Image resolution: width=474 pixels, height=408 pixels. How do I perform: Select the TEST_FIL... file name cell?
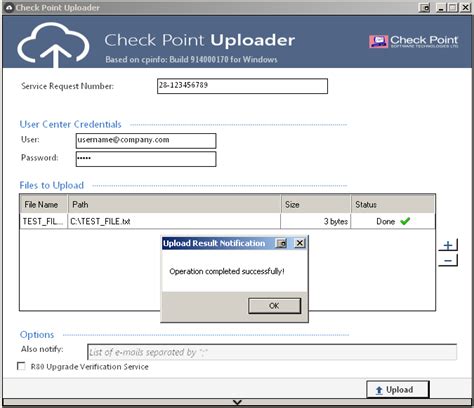(x=44, y=221)
